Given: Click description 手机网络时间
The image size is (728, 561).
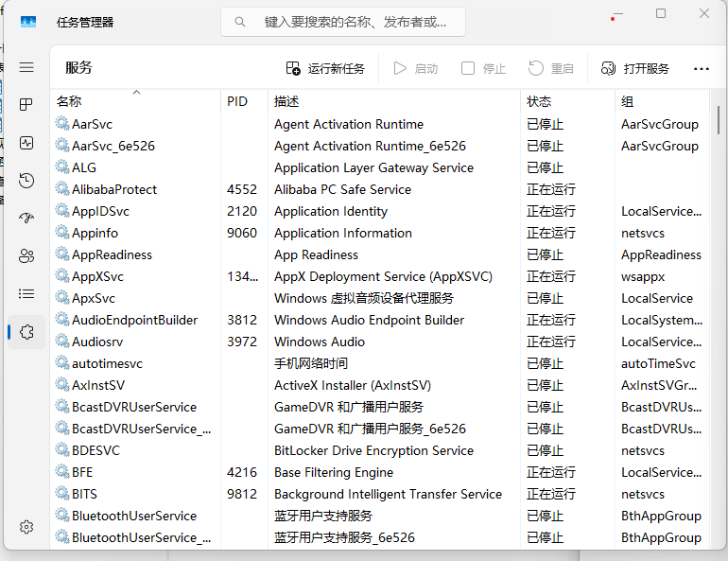Looking at the screenshot, I should pyautogui.click(x=311, y=363).
